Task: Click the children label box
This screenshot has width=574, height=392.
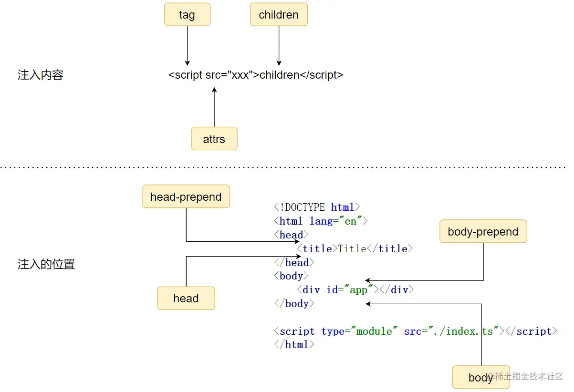Action: tap(279, 14)
